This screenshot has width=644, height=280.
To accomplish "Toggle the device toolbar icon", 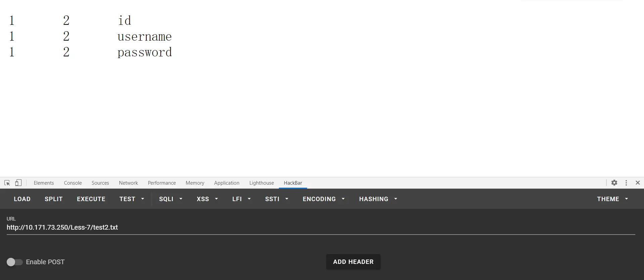I will point(18,183).
